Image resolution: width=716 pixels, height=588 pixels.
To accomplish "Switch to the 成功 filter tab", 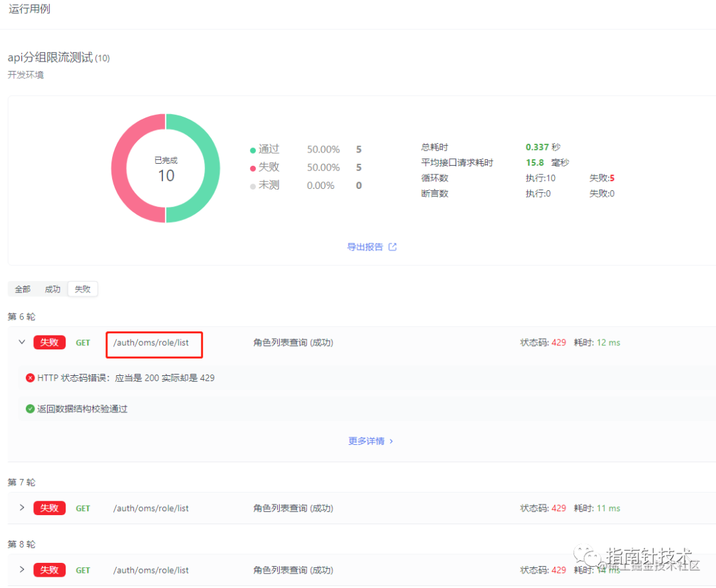I will (x=52, y=289).
